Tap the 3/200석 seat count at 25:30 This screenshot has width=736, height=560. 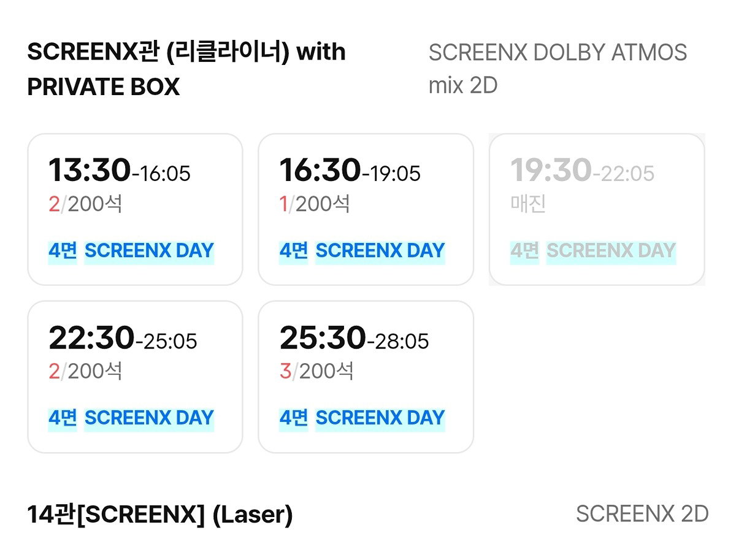coord(316,371)
